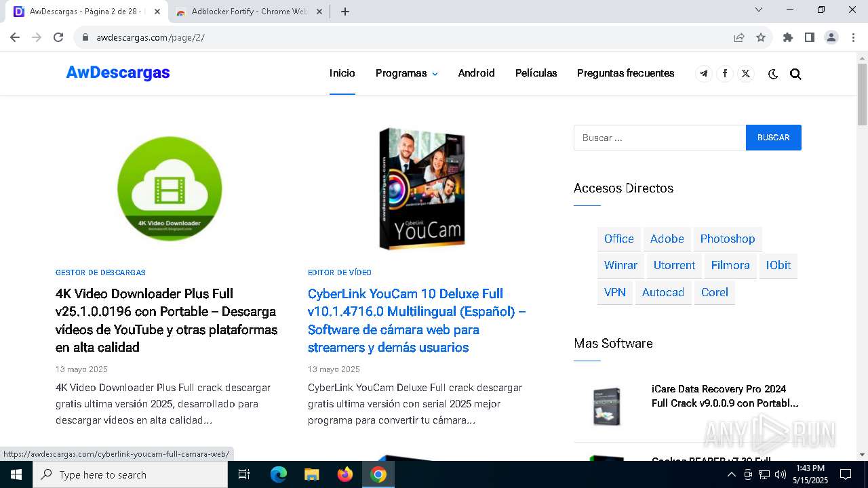Open VPN shortcut tag
The image size is (868, 488).
point(615,292)
